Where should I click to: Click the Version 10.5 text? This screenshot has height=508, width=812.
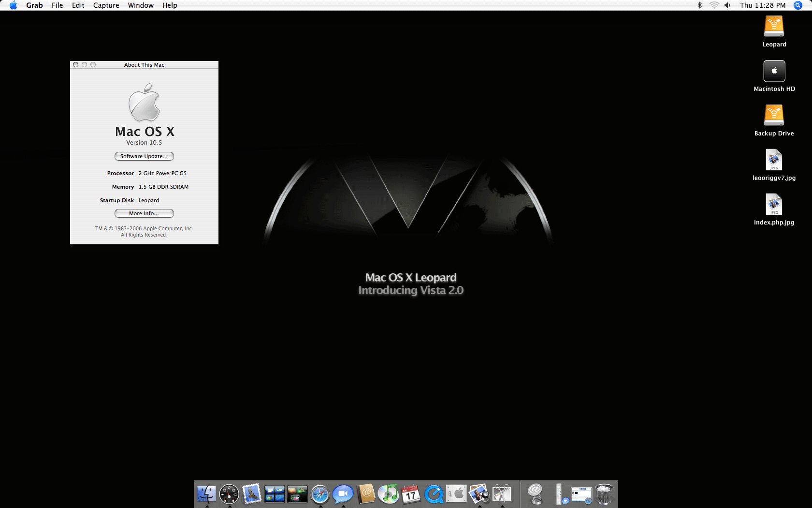point(144,143)
